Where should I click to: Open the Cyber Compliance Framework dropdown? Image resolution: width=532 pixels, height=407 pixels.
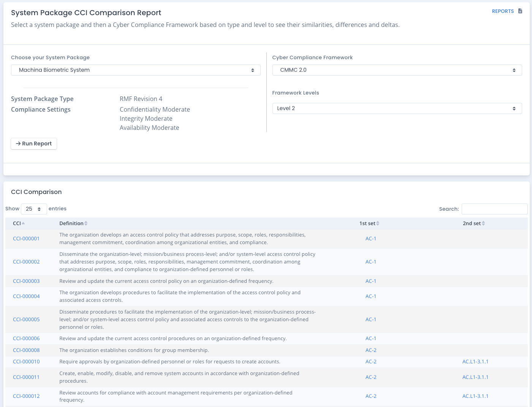tap(397, 70)
